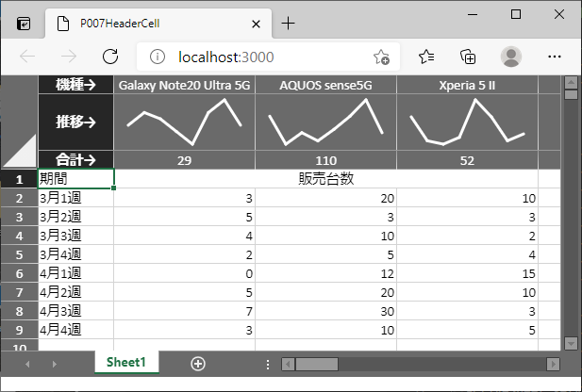
Task: Maximize the browser window
Action: (x=516, y=14)
